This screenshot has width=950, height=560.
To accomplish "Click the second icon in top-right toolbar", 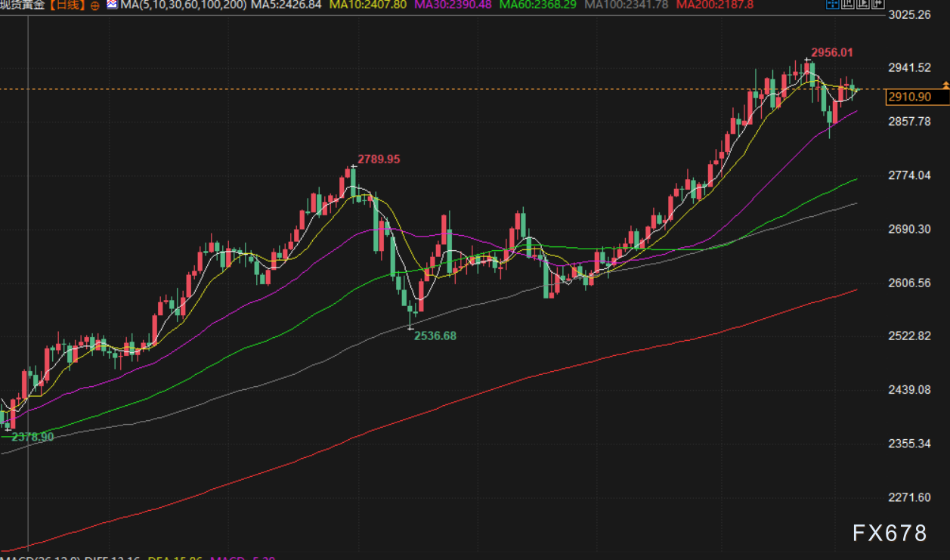I will 848,5.
